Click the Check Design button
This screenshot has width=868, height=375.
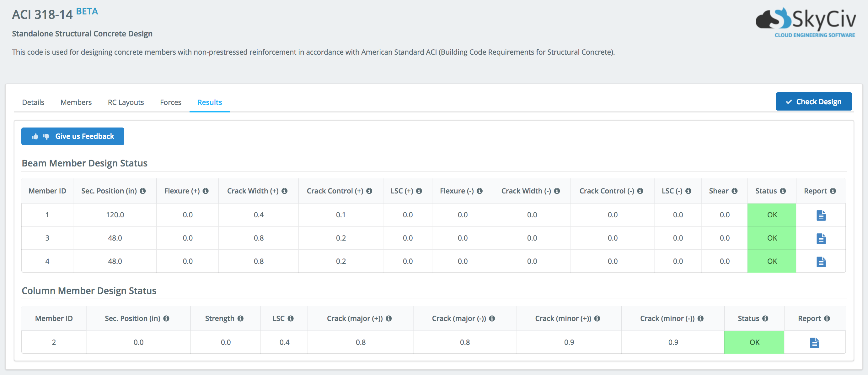[x=813, y=101]
